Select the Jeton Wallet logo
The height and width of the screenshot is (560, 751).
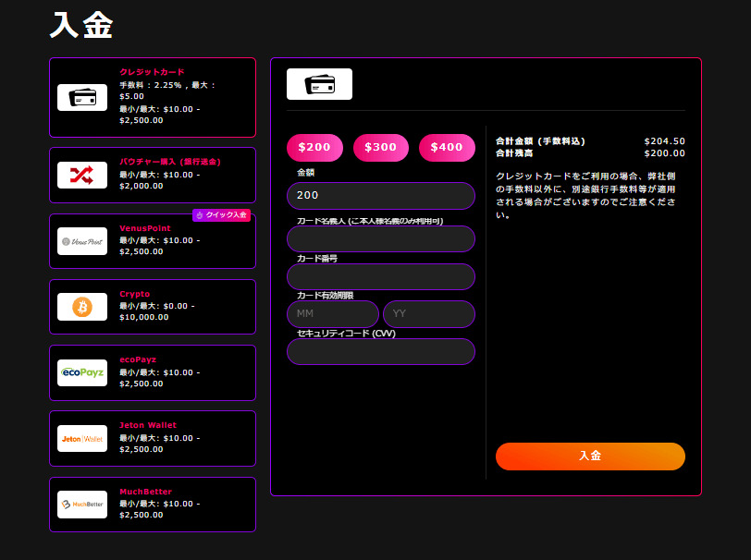tap(82, 438)
